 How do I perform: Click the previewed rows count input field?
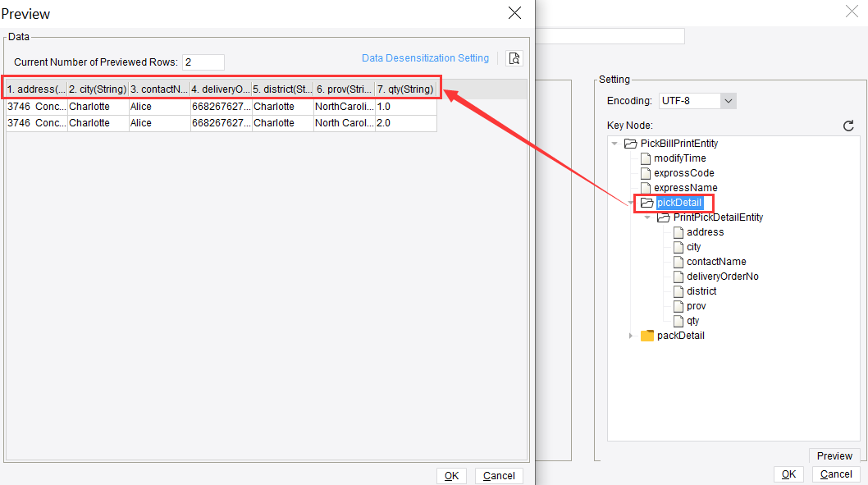203,62
